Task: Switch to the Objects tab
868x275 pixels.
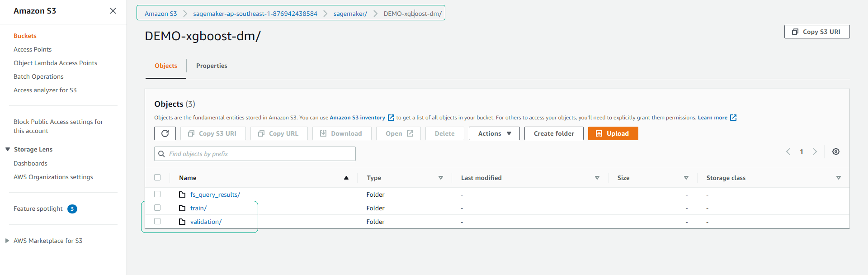Action: [166, 66]
